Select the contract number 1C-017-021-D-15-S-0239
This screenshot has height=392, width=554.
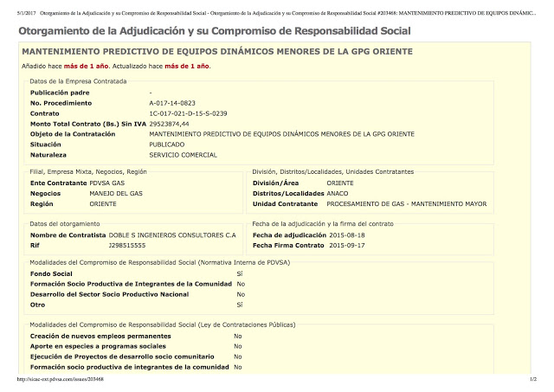coord(188,113)
